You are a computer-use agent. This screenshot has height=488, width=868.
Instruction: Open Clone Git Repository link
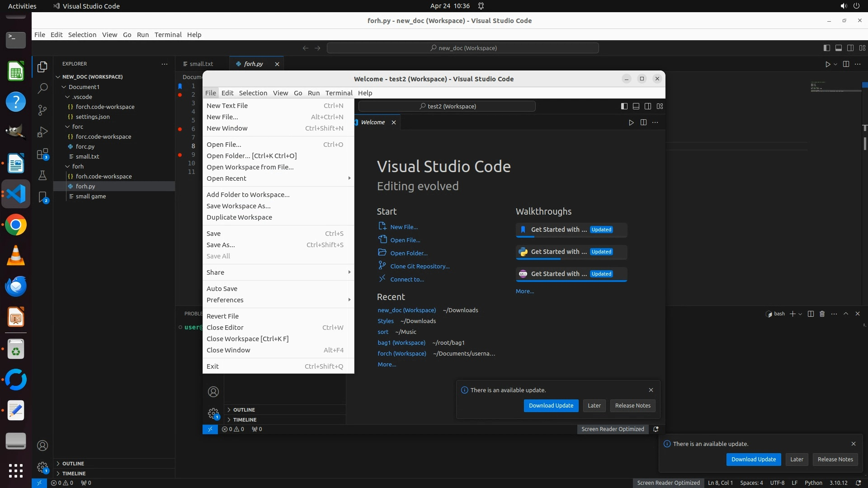[420, 266]
